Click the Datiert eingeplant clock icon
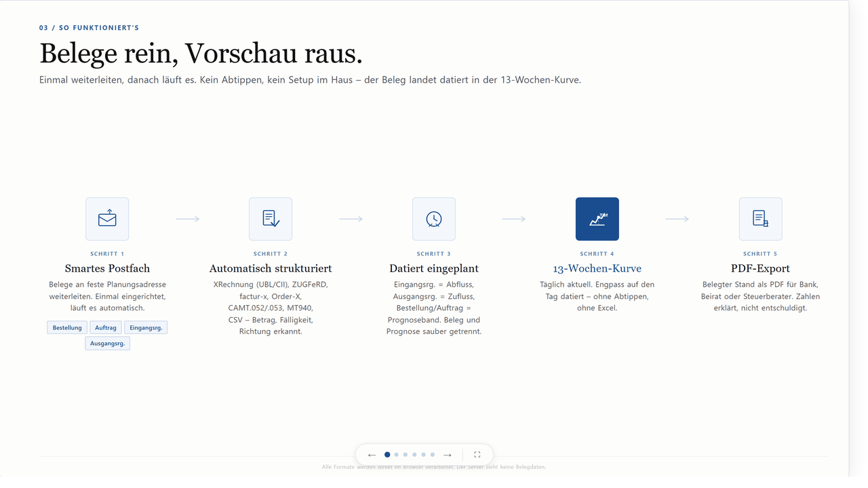The width and height of the screenshot is (868, 488). click(x=434, y=219)
